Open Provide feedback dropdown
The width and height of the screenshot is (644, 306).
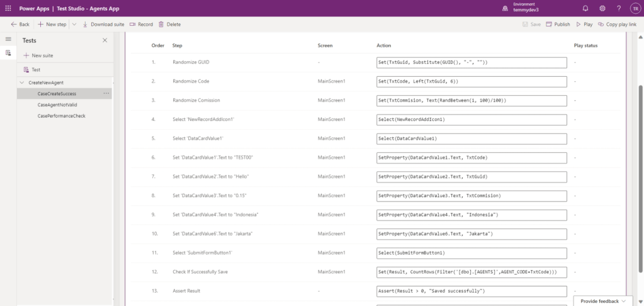(x=603, y=301)
